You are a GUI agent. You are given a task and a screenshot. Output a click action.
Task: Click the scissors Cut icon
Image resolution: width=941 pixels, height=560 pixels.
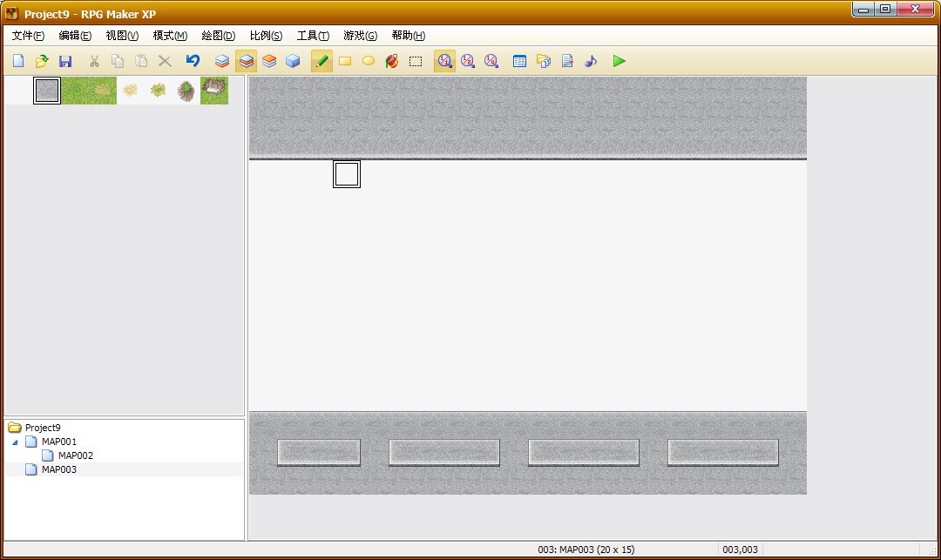94,61
